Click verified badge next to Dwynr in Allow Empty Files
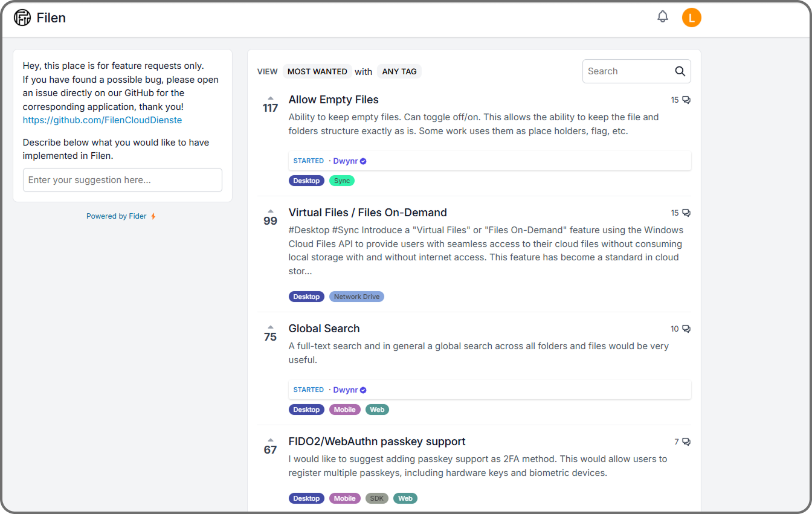 tap(363, 161)
